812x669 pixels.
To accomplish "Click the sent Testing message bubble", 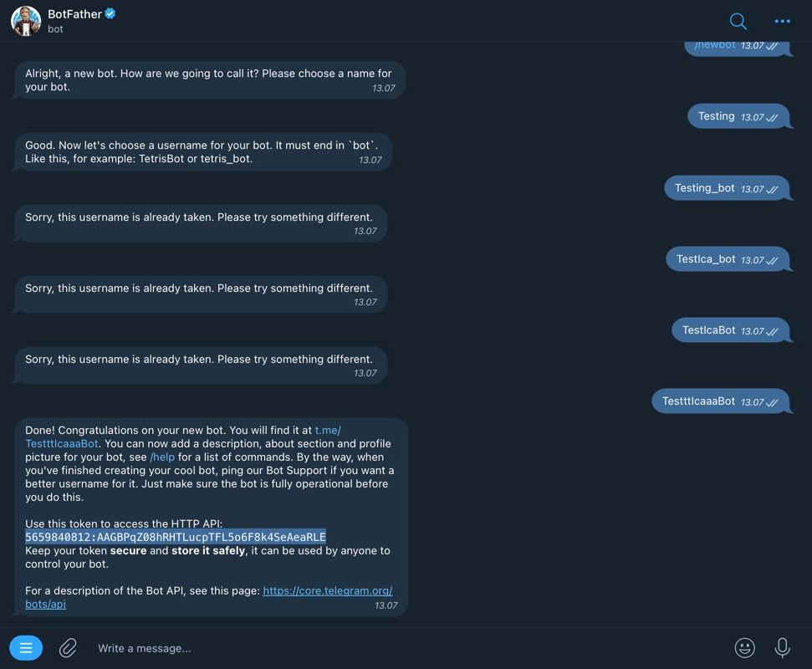I will pos(716,116).
